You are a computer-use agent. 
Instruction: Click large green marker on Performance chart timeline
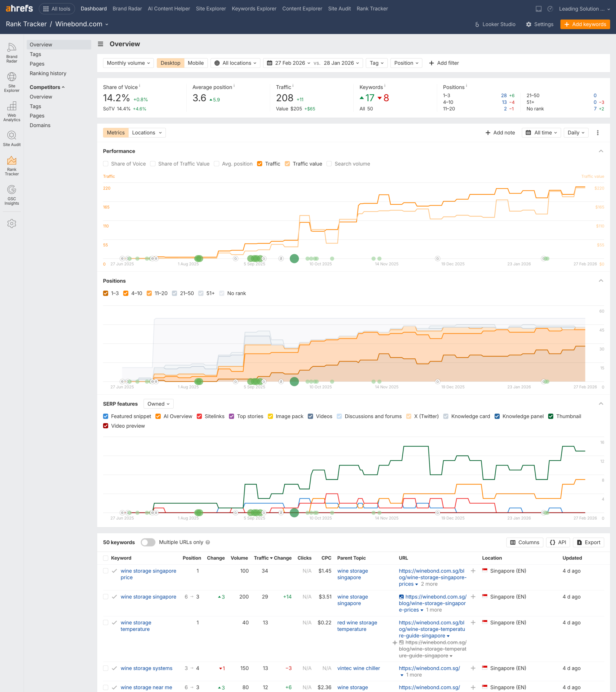(x=294, y=259)
